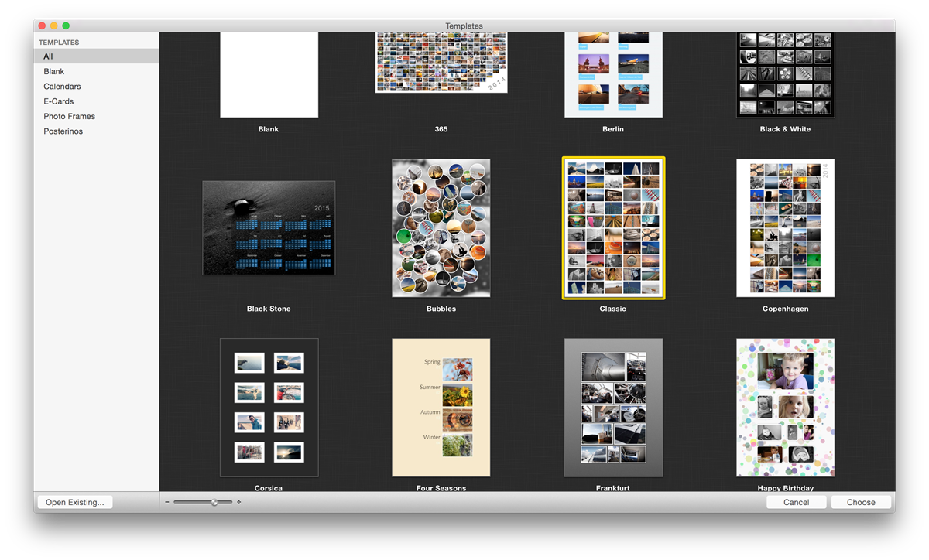Choose the Copenhagen template thumbnail
This screenshot has height=560, width=929.
pyautogui.click(x=785, y=228)
